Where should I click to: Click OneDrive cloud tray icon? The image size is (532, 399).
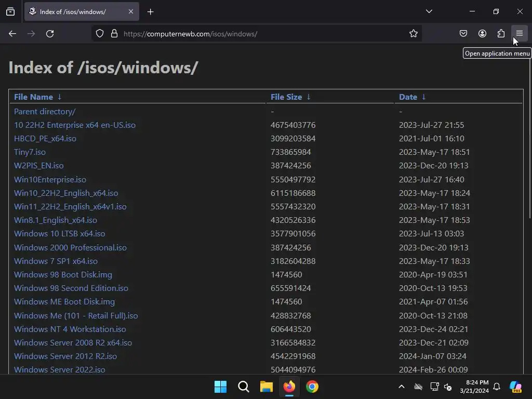(418, 387)
